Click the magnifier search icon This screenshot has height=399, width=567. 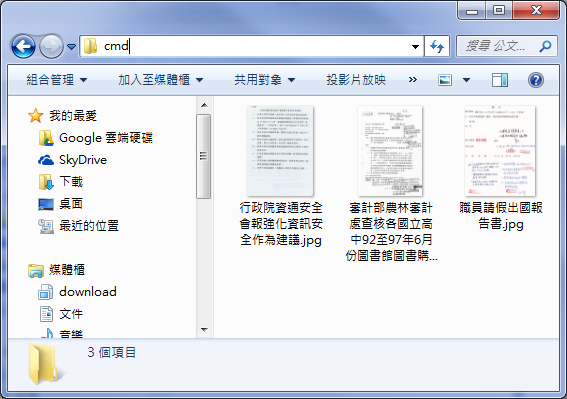click(545, 46)
